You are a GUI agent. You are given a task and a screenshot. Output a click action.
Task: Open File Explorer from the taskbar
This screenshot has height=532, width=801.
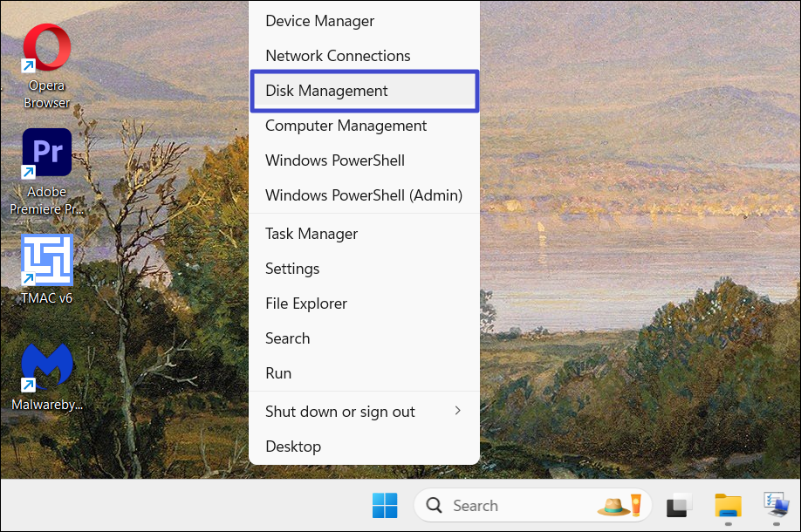(x=728, y=506)
